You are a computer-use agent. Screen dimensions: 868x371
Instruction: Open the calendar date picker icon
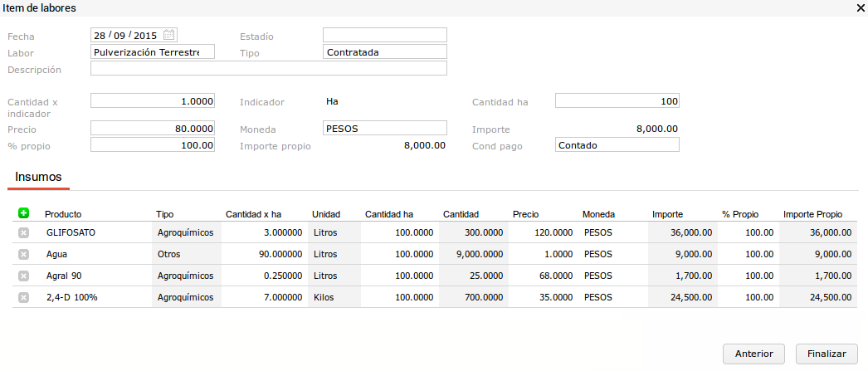coord(169,35)
